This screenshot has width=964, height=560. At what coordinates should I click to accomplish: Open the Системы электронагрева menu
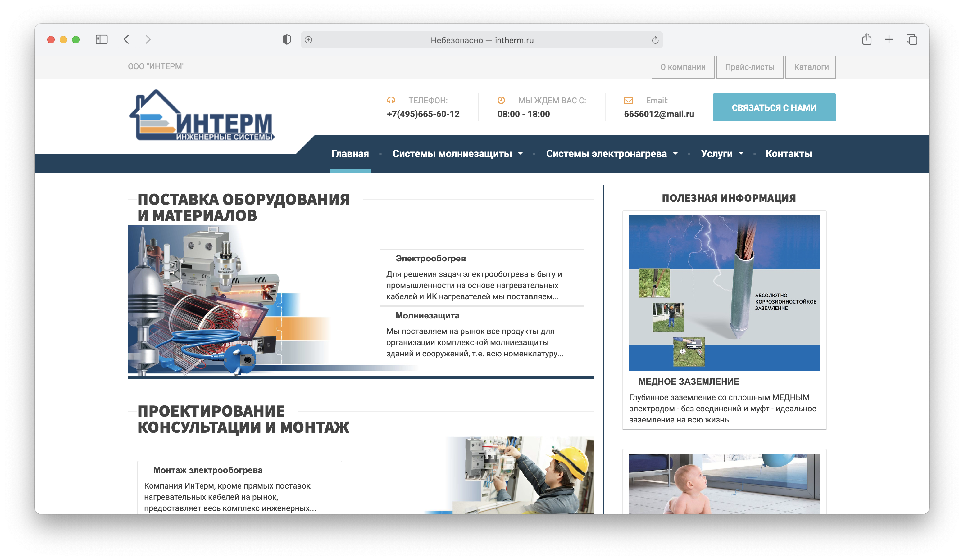pos(606,154)
